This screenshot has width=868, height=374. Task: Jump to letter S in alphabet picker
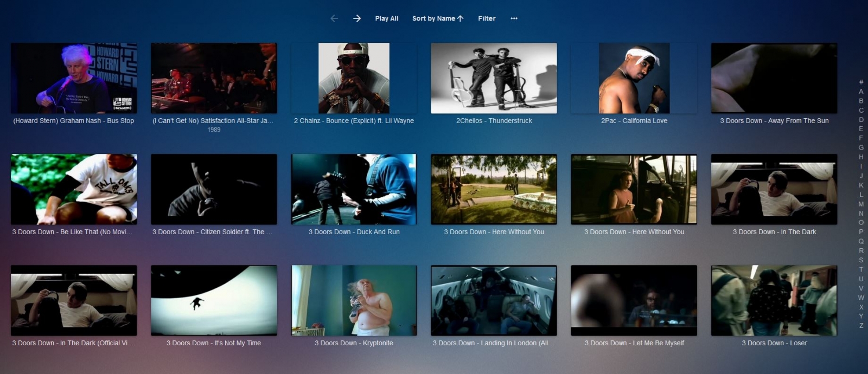click(x=861, y=260)
